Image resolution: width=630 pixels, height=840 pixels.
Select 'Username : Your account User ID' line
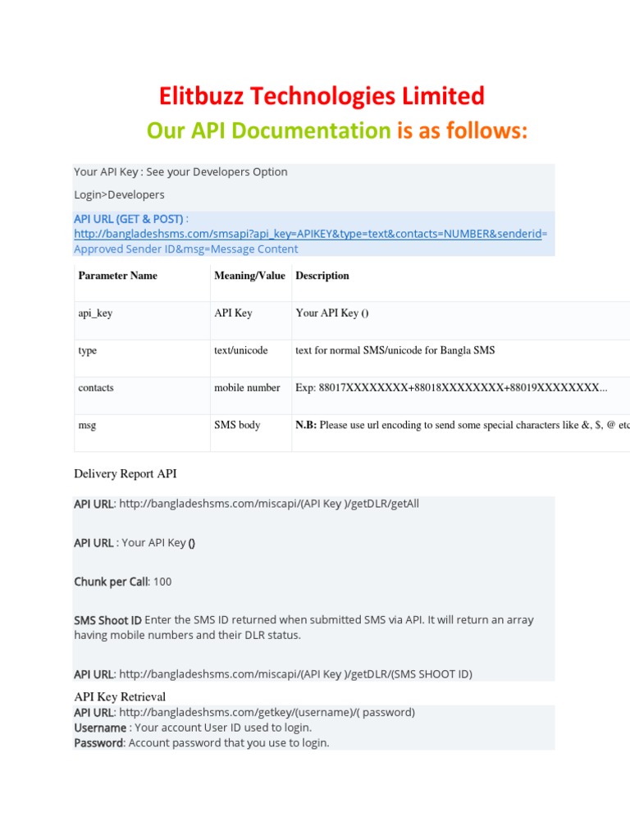click(x=193, y=728)
